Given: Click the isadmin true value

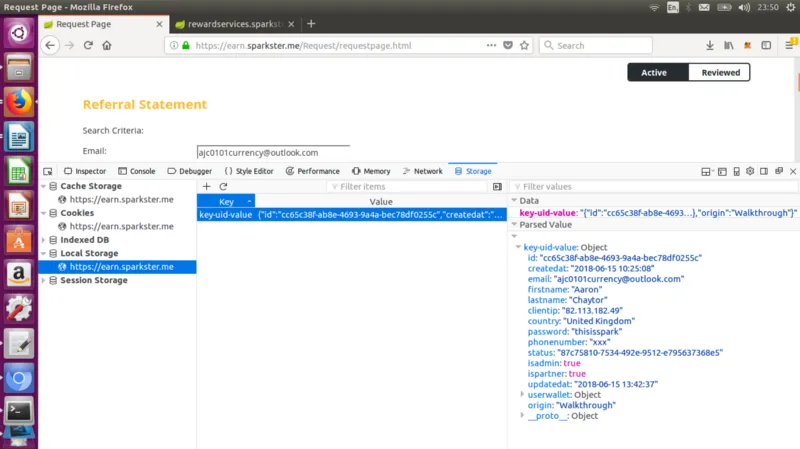Looking at the screenshot, I should tap(571, 363).
